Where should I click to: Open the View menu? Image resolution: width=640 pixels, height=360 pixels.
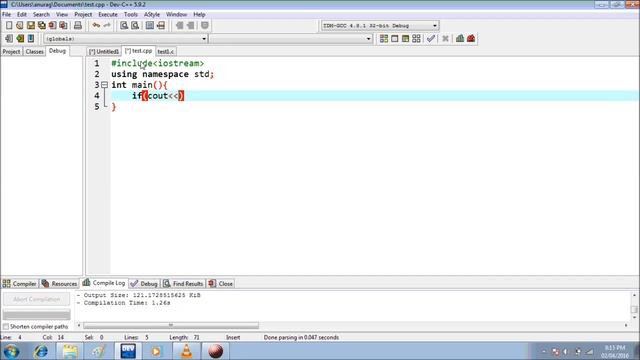[x=62, y=14]
